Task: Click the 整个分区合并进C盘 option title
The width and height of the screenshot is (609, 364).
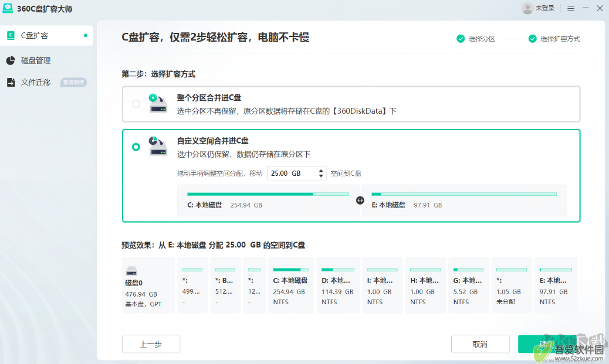Action: (x=209, y=98)
